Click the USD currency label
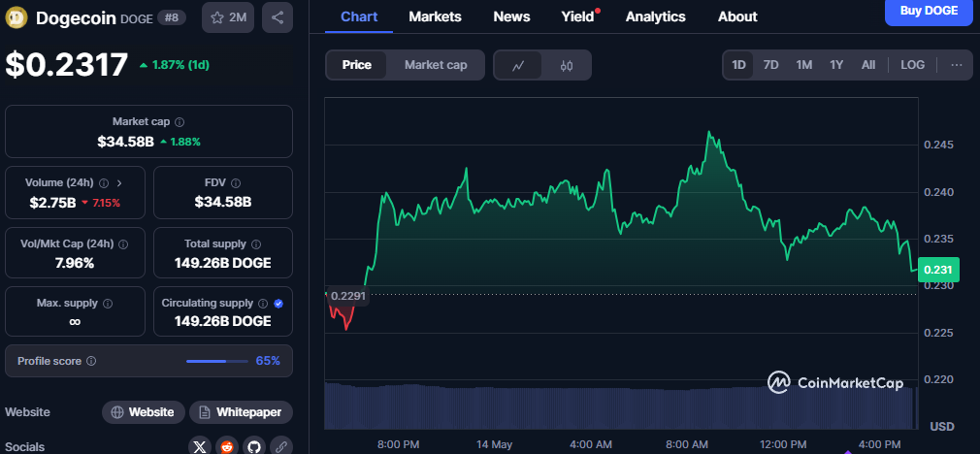This screenshot has height=454, width=980. coord(942,427)
